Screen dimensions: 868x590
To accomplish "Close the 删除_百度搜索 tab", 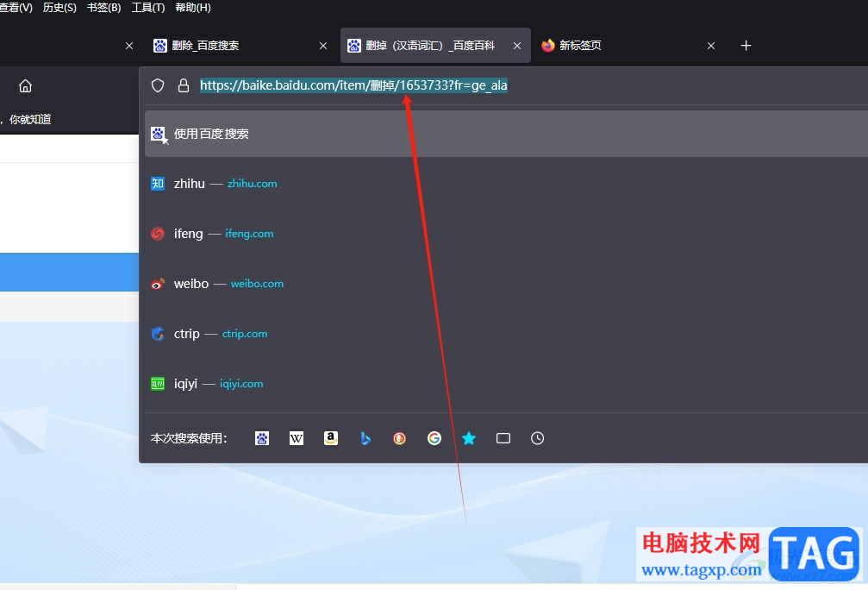I will (x=323, y=46).
